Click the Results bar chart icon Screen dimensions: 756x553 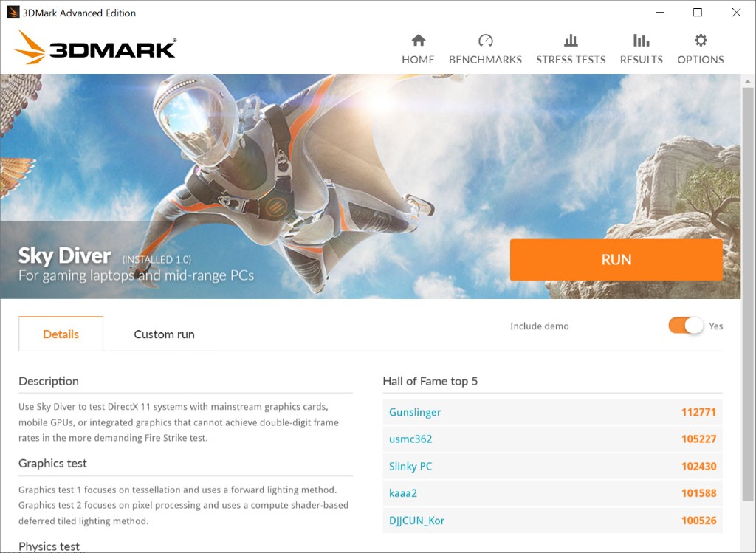pos(642,40)
